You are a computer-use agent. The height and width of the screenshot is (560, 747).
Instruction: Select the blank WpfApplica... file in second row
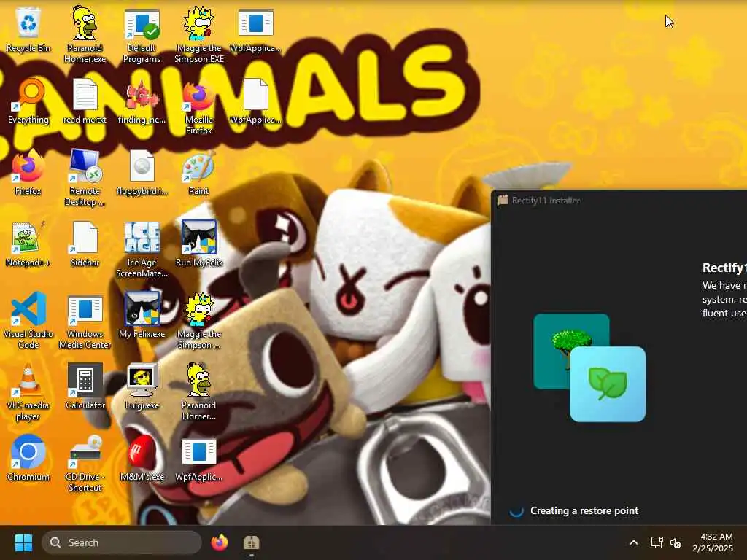tap(256, 101)
